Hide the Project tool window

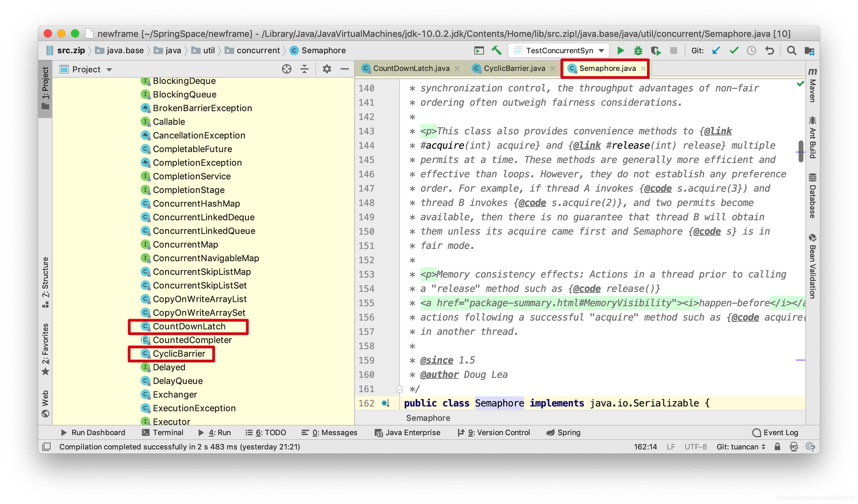click(x=344, y=69)
